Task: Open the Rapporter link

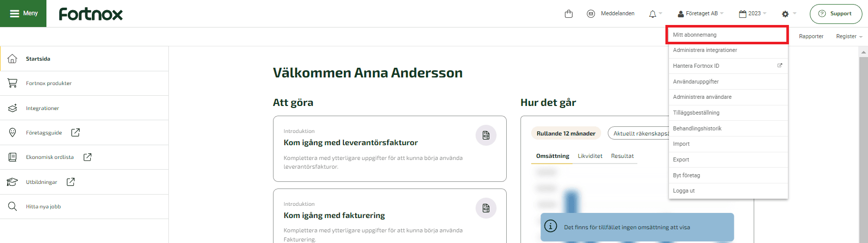Action: 811,37
